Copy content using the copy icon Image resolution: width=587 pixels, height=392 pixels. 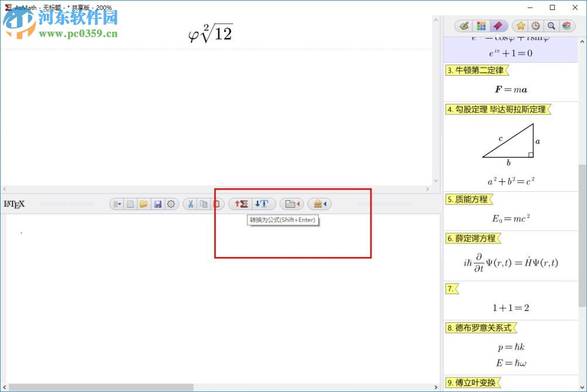204,204
